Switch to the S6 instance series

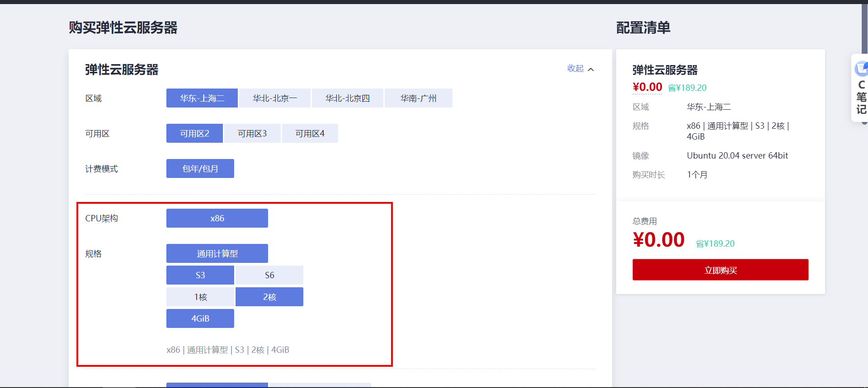[269, 275]
